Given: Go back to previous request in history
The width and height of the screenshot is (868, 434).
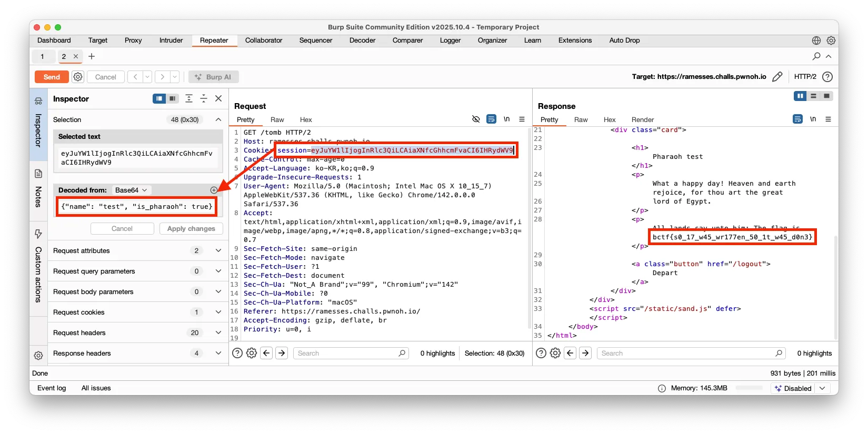Looking at the screenshot, I should pos(135,77).
